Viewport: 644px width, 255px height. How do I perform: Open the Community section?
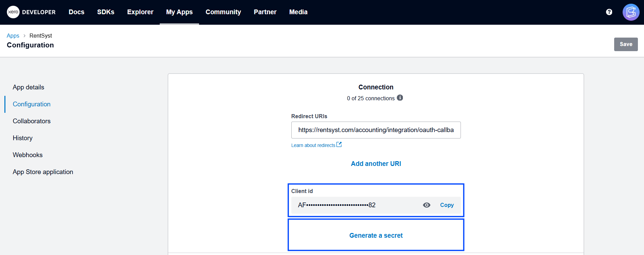pyautogui.click(x=223, y=12)
